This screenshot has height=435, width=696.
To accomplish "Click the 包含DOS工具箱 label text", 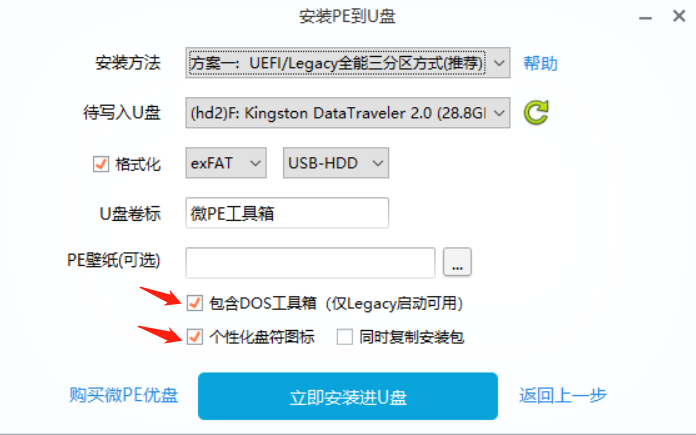I will click(263, 303).
